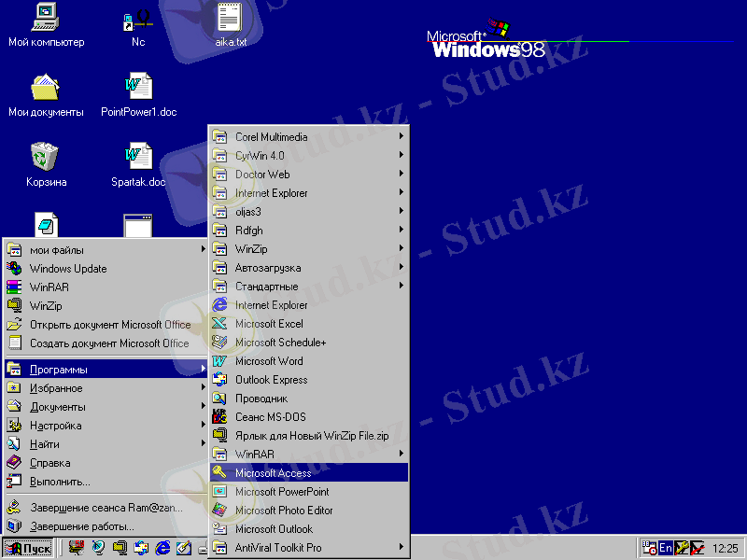Open the Nc shortcut on the desktop
The image size is (747, 560).
pyautogui.click(x=138, y=18)
